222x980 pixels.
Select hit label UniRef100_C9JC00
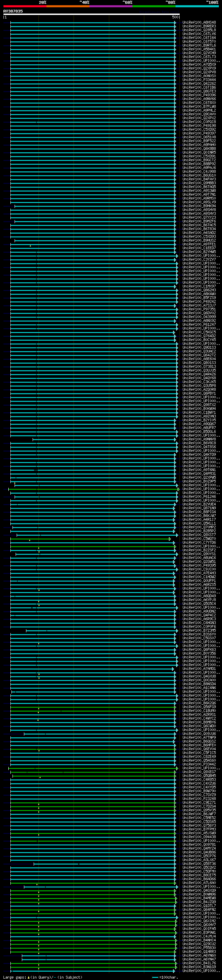pyautogui.click(x=199, y=569)
